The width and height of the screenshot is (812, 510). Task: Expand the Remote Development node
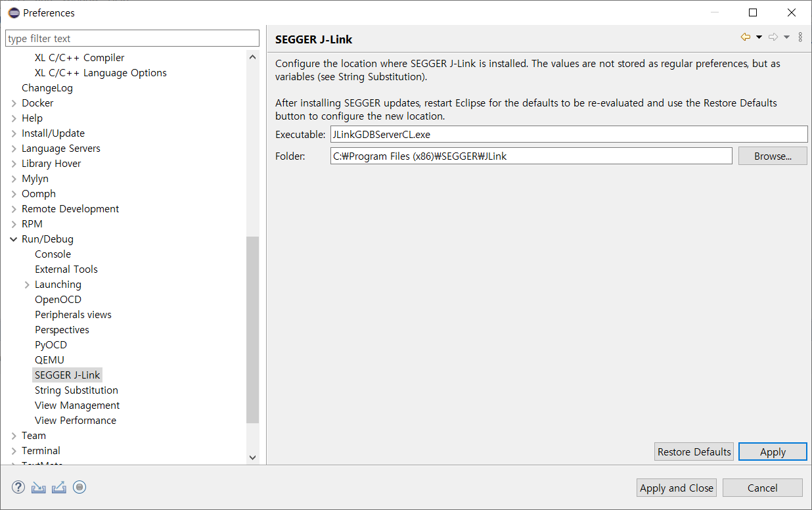(14, 209)
